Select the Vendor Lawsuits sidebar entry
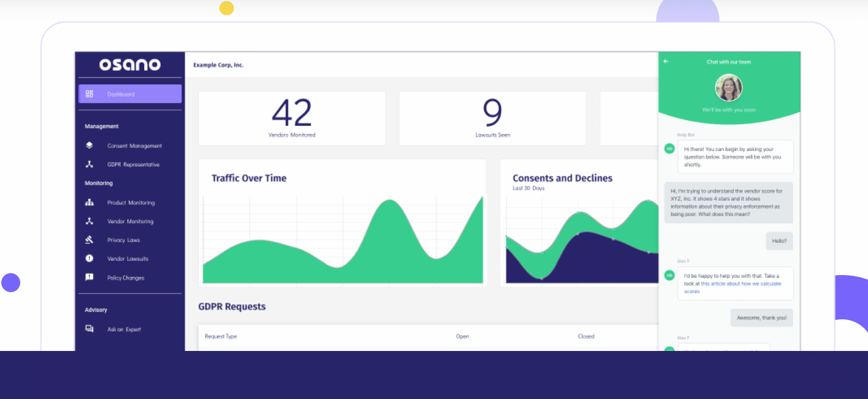868x399 pixels. 128,259
